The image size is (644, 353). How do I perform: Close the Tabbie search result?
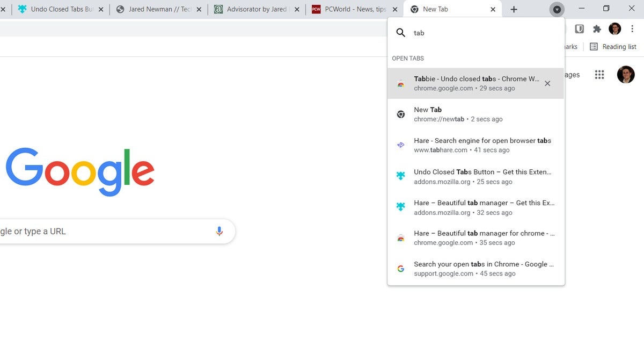(547, 83)
